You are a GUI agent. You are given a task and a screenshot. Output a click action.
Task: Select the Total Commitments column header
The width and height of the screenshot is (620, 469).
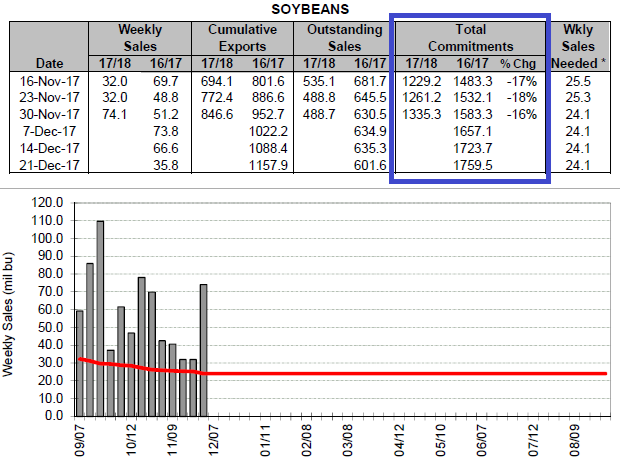[470, 38]
